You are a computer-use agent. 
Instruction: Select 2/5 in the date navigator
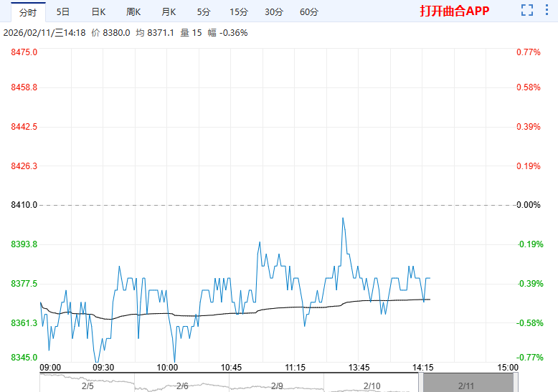tap(88, 386)
